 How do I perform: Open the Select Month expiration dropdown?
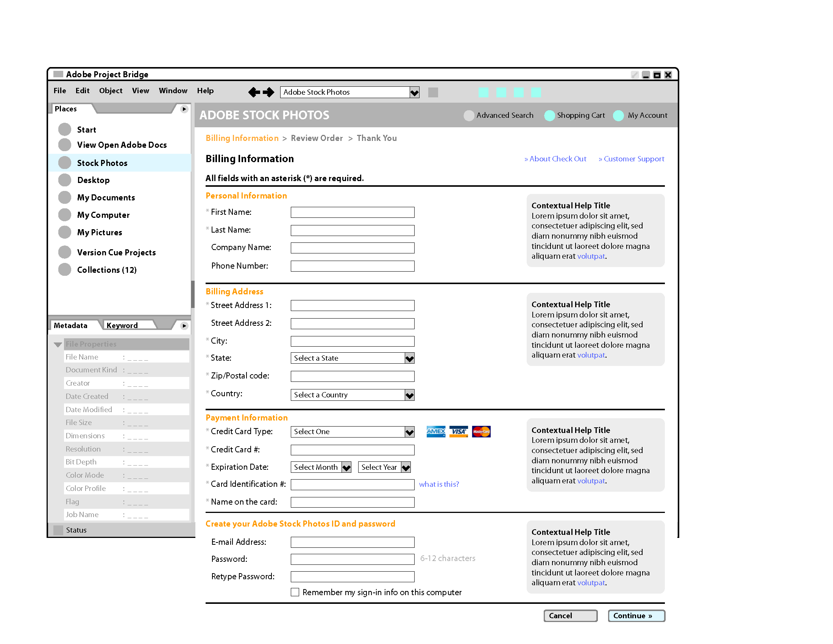click(x=321, y=467)
